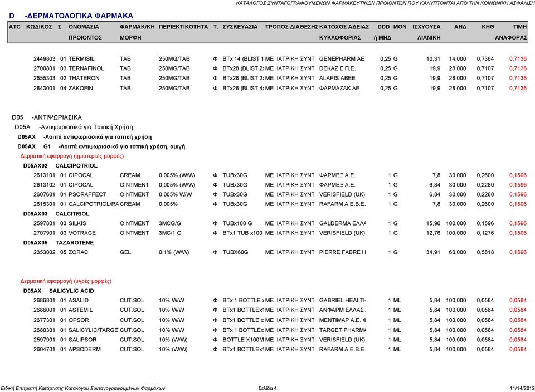Select ZAKOFIN product name
This screenshot has height=392, width=535.
tap(80, 88)
